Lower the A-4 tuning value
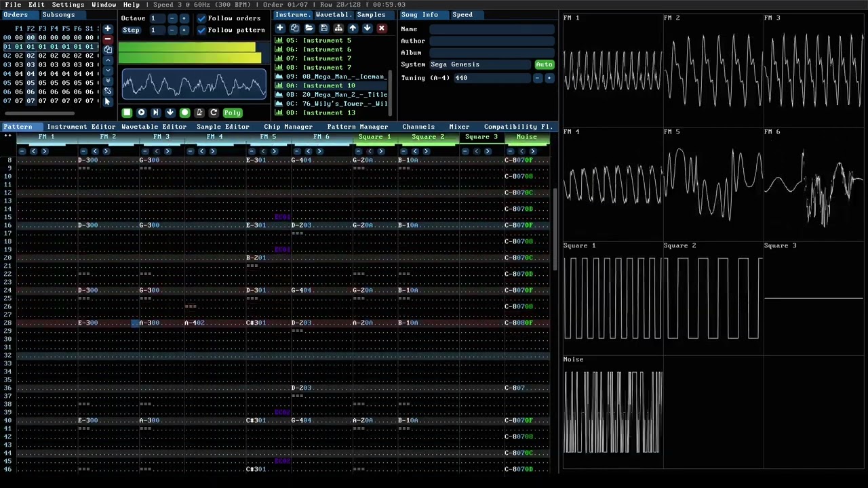This screenshot has height=488, width=868. 537,78
